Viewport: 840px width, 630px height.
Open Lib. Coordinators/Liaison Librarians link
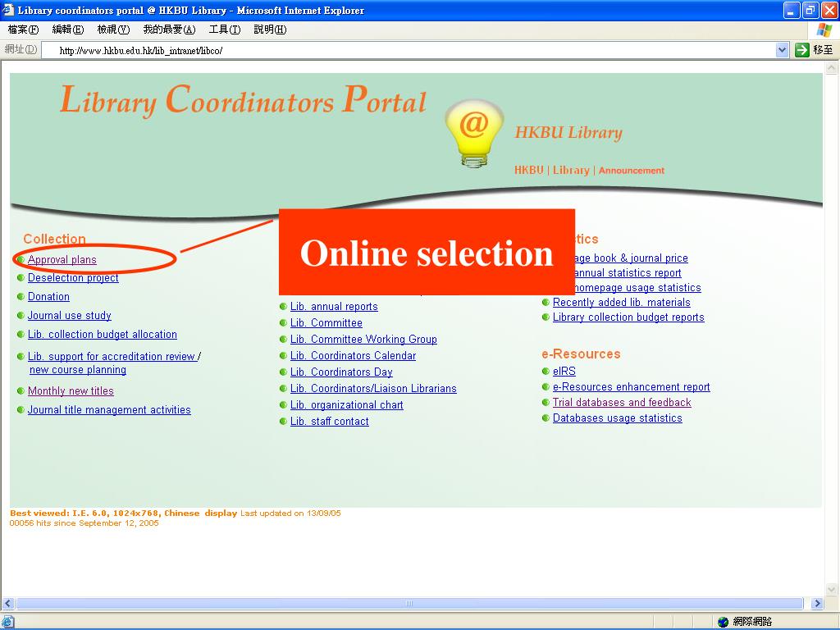[x=373, y=388]
